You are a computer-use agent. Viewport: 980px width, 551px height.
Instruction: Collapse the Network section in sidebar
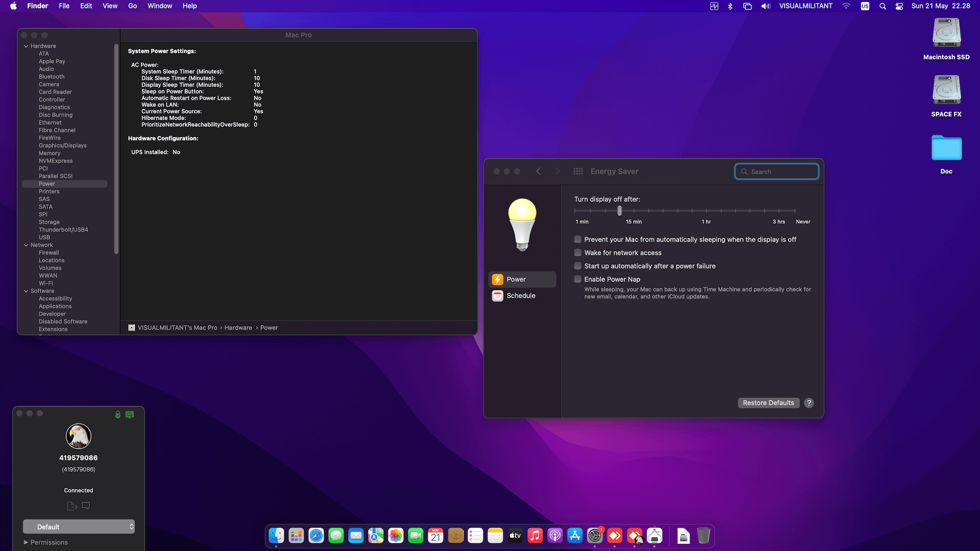click(x=26, y=245)
